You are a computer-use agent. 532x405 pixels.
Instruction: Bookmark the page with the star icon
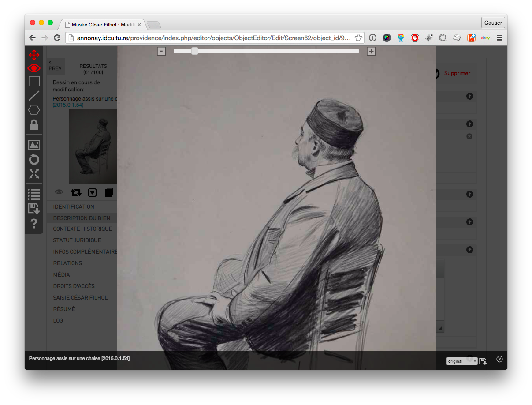[x=358, y=38]
